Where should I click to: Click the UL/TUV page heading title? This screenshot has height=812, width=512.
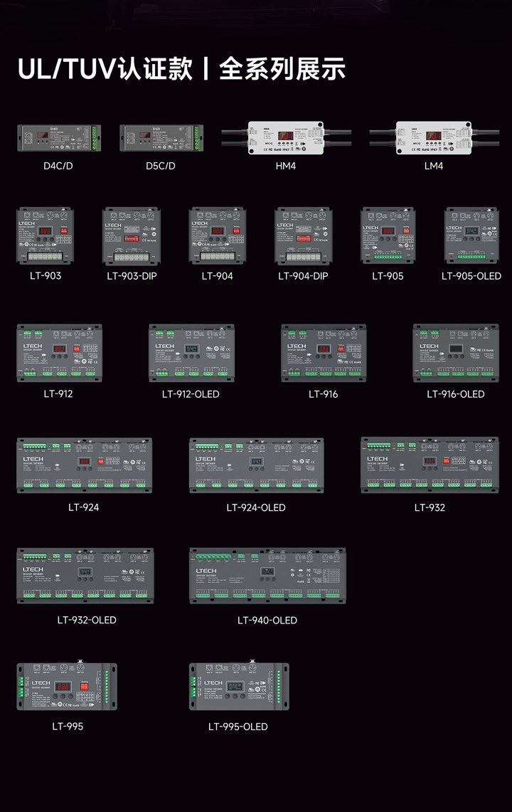[x=182, y=69]
